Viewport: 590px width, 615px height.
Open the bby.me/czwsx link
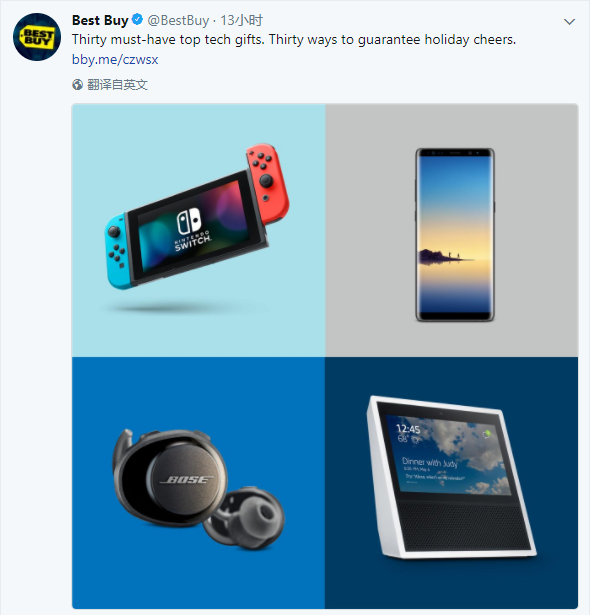115,60
